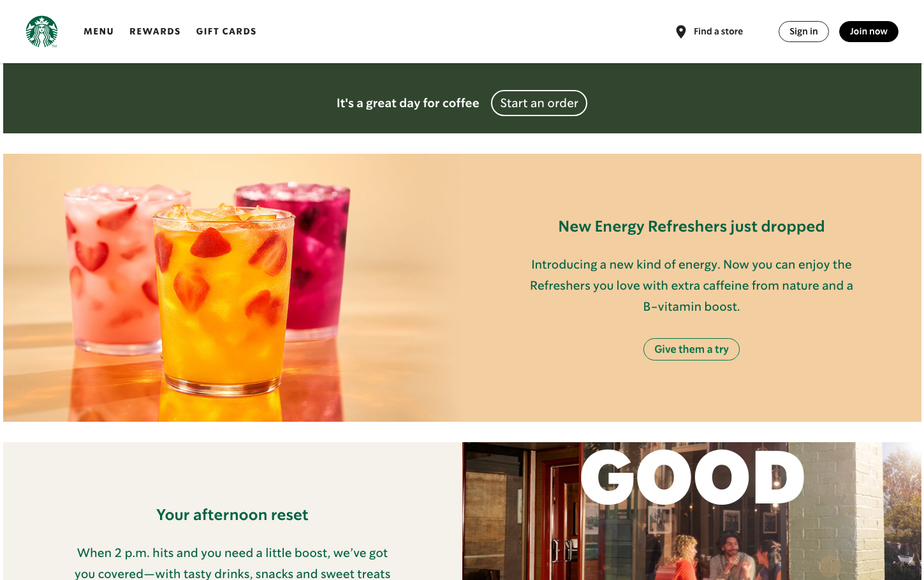Click the map pin location icon

[x=681, y=32]
